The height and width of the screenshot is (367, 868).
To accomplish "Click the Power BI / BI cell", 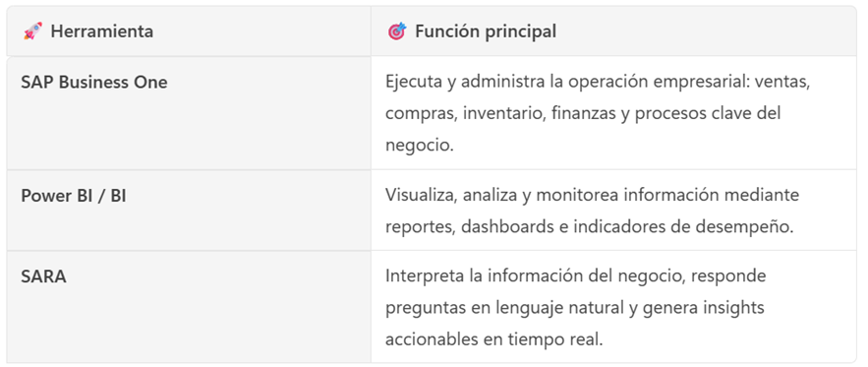I will [x=189, y=211].
